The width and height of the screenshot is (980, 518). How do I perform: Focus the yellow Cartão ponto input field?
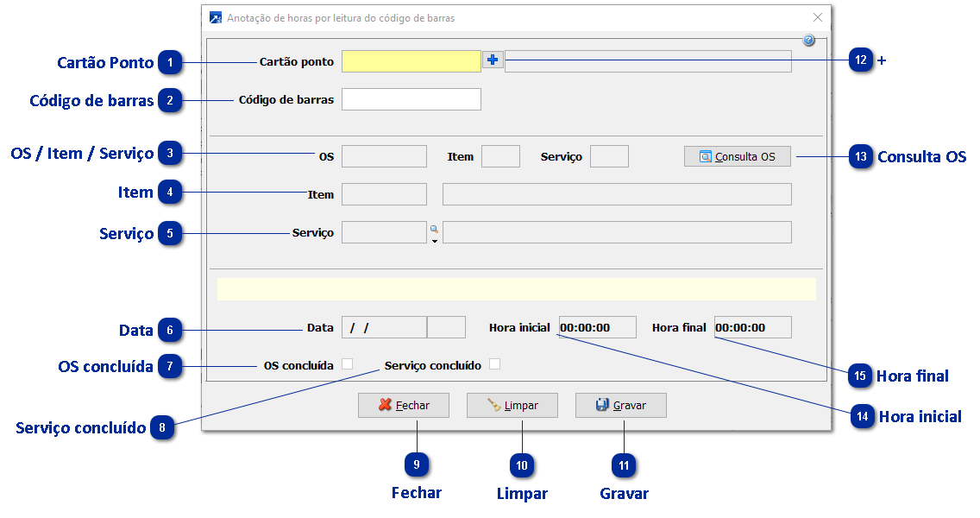point(411,60)
